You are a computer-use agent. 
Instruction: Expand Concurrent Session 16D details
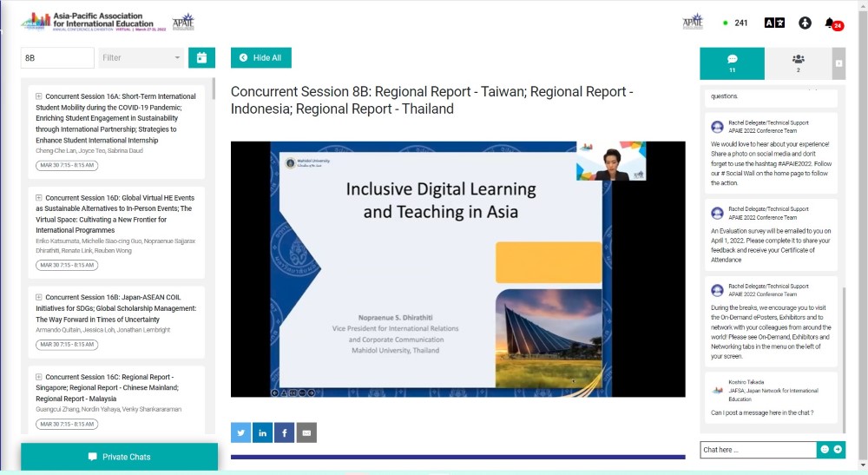[x=39, y=198]
